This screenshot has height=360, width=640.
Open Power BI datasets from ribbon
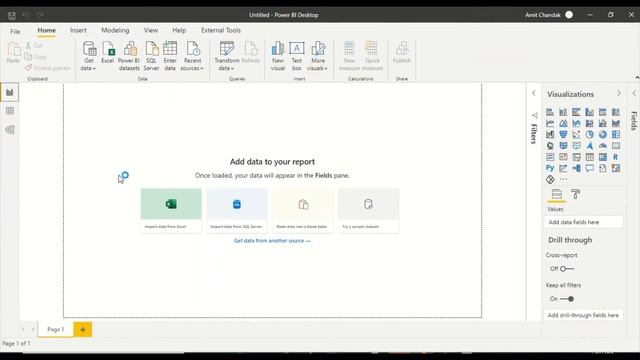tap(129, 56)
